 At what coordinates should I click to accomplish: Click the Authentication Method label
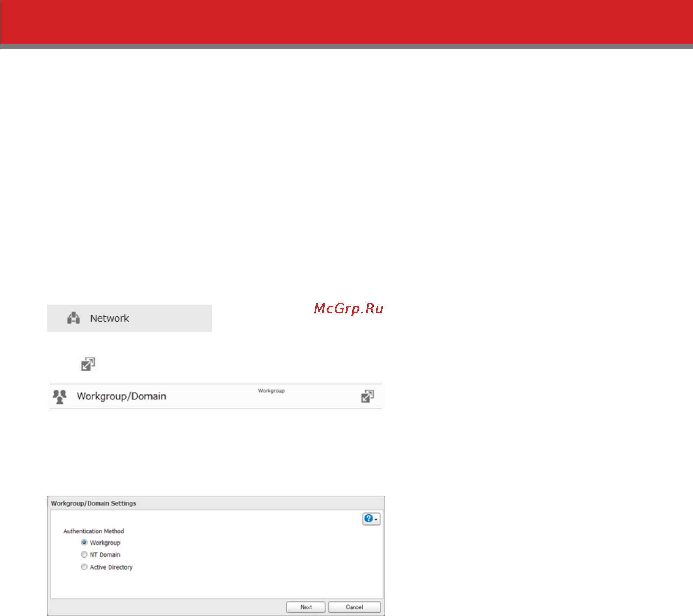(x=93, y=531)
